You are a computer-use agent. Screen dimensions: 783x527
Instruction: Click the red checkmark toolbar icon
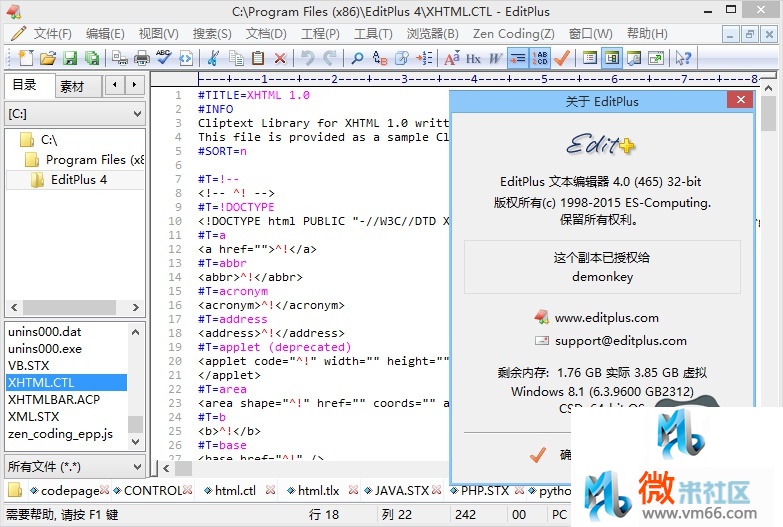[x=562, y=58]
